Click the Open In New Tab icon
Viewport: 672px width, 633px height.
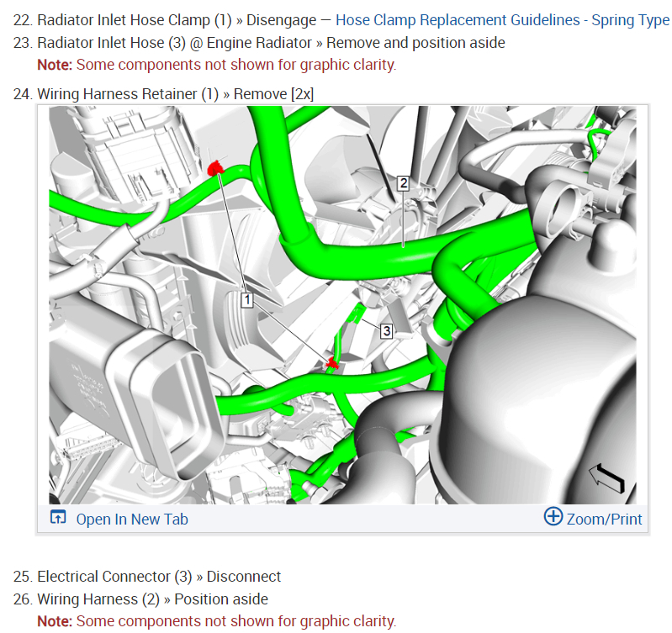click(58, 517)
